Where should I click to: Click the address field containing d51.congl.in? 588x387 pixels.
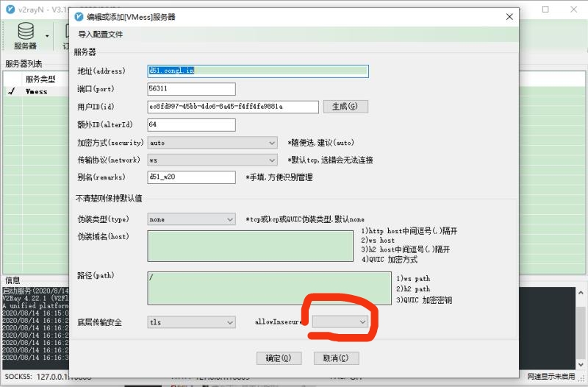pos(258,71)
